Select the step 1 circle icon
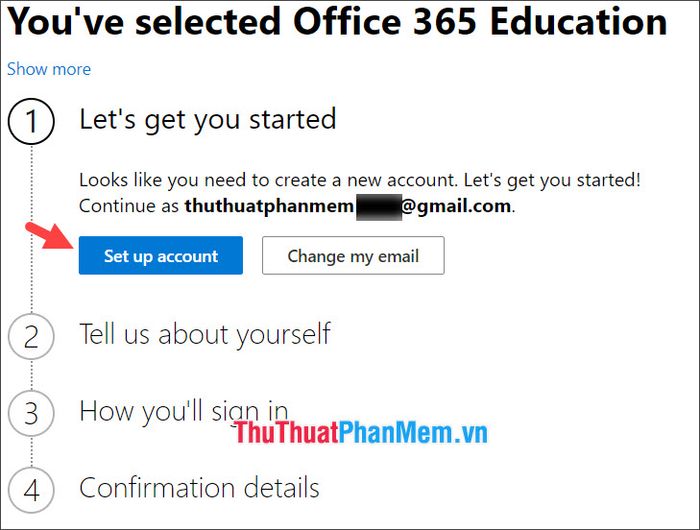The width and height of the screenshot is (700, 530). coord(31,121)
